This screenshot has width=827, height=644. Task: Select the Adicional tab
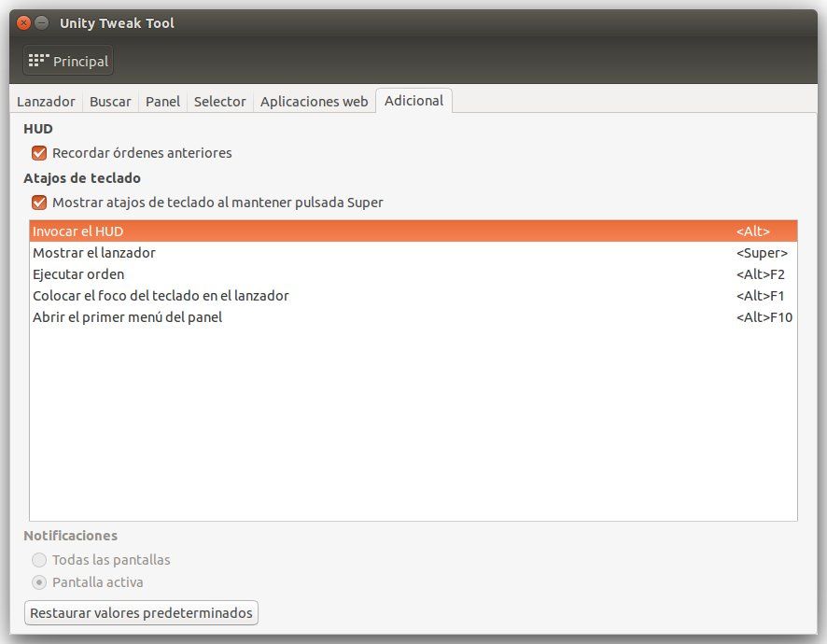413,101
